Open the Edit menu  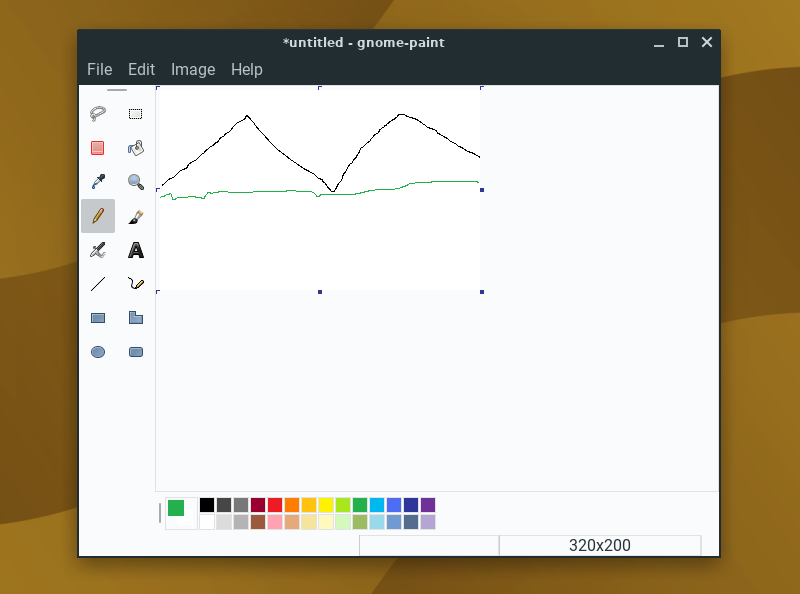[141, 69]
